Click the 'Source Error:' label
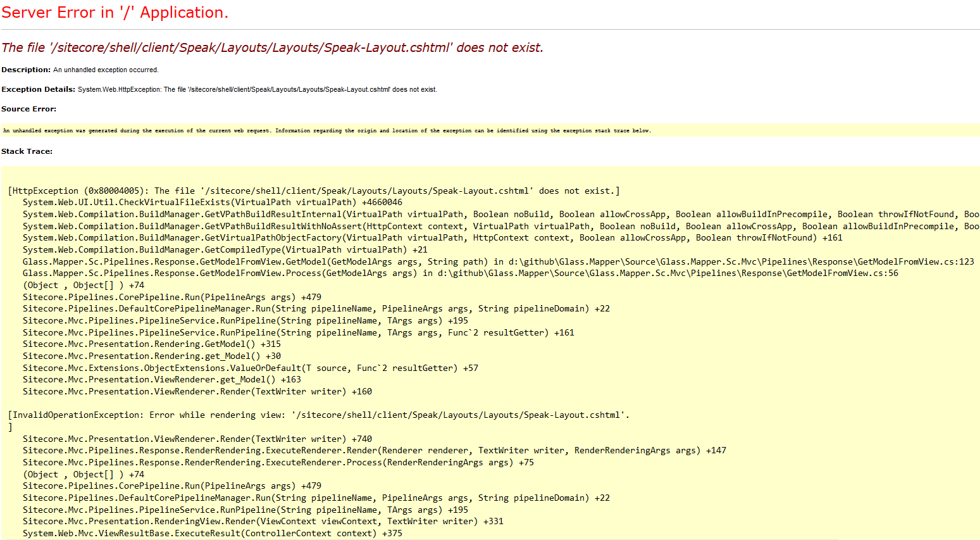Screen dimensions: 980x540 (x=29, y=109)
